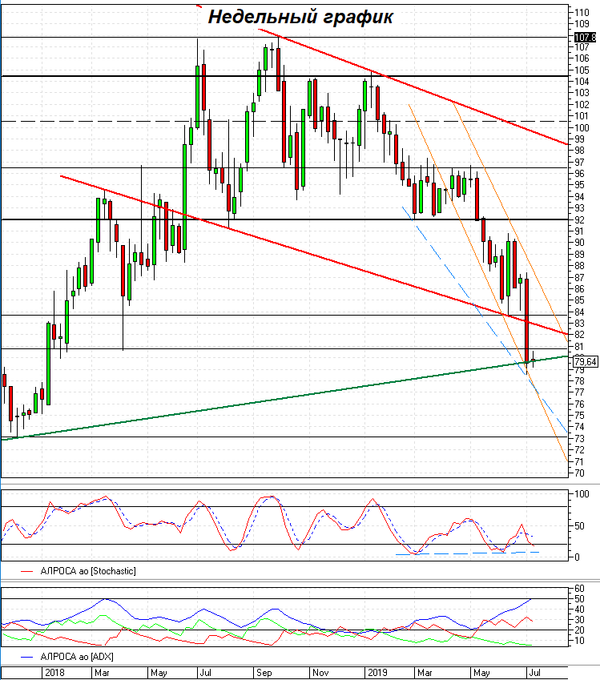This screenshot has width=600, height=680.
Task: Click the current price label 79,64
Action: [x=585, y=361]
